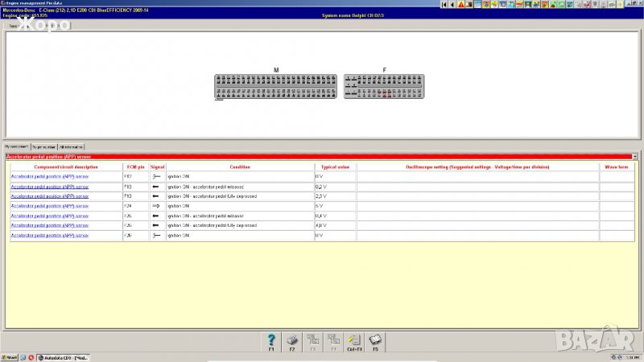Expand the Accelerator pedal position sensor dropdown
Screen dimensions: 644x362
tap(634, 156)
